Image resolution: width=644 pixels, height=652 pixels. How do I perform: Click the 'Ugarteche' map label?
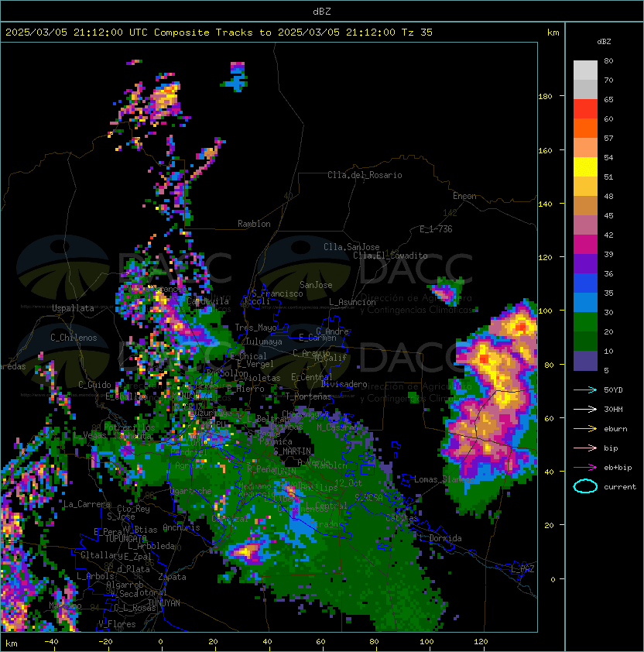coord(191,491)
